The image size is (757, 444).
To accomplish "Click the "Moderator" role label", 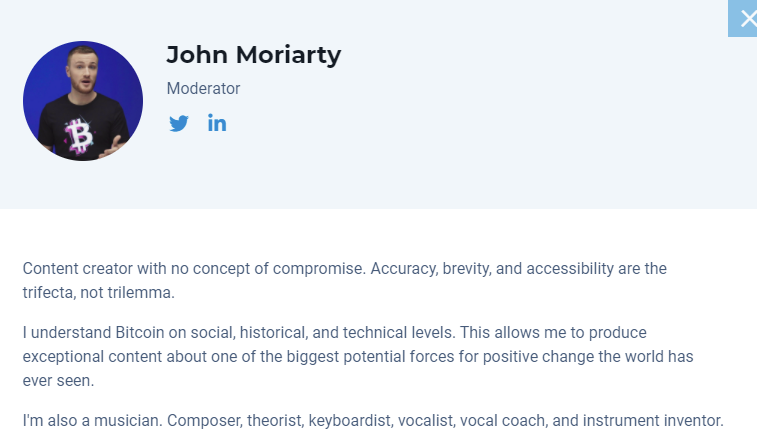I will coord(203,89).
